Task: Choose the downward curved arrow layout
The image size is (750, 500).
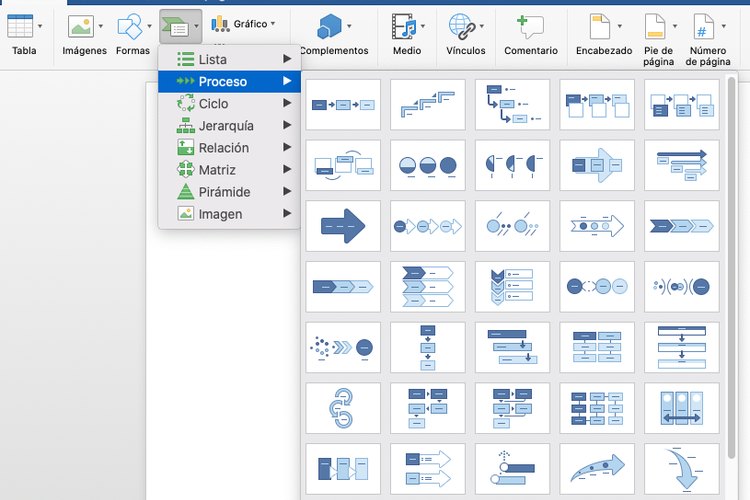Action: pos(682,469)
